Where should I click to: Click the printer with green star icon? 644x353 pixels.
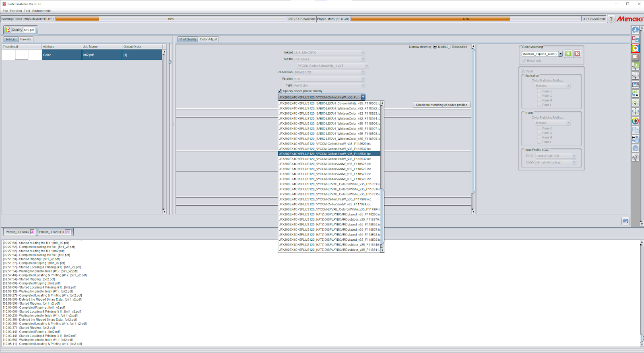635,66
